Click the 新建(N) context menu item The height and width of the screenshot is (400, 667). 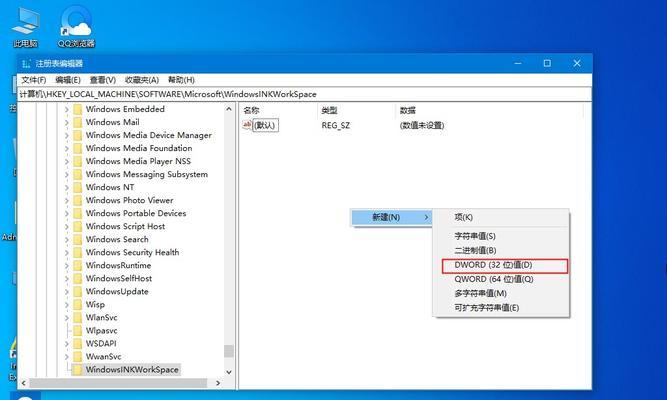tap(391, 217)
